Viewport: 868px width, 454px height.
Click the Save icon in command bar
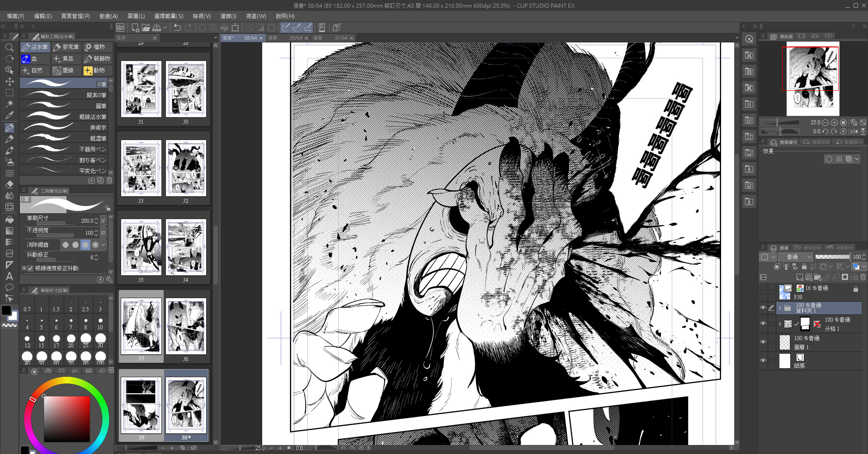(156, 28)
